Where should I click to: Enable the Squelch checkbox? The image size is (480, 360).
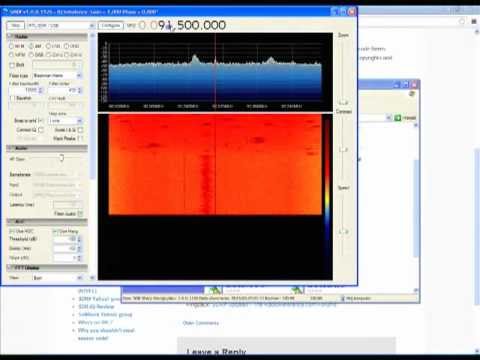tap(12, 98)
